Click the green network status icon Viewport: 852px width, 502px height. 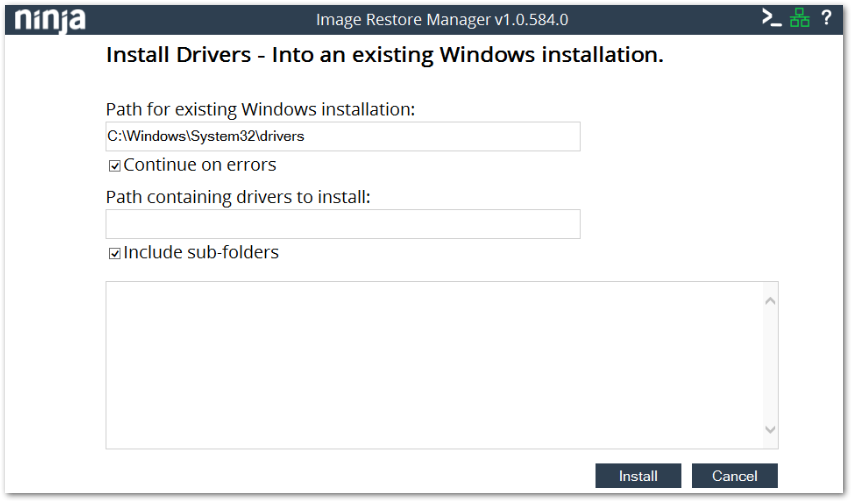coord(799,17)
